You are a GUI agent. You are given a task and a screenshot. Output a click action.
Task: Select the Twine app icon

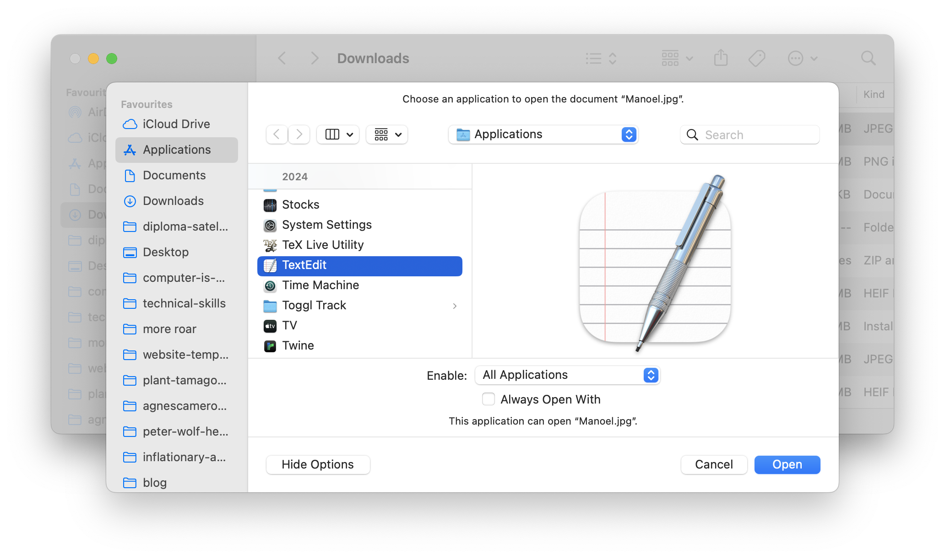tap(270, 346)
